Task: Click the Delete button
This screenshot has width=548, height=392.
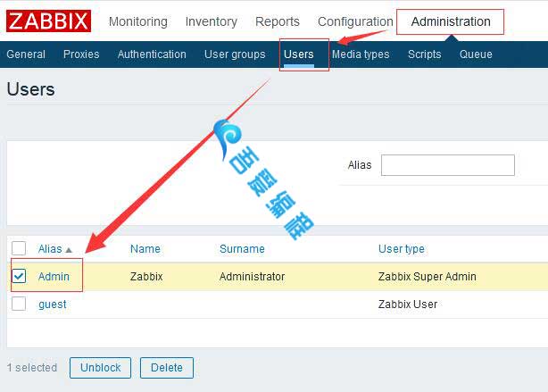Action: pos(167,368)
